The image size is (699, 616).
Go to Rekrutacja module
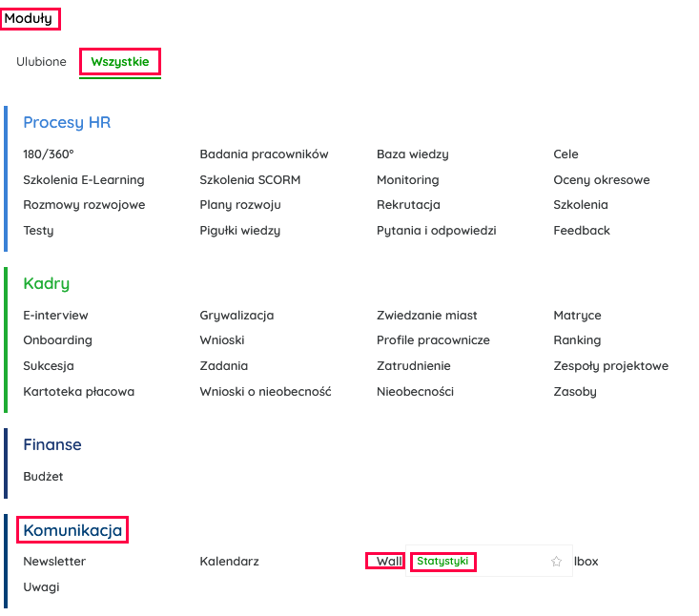click(408, 205)
